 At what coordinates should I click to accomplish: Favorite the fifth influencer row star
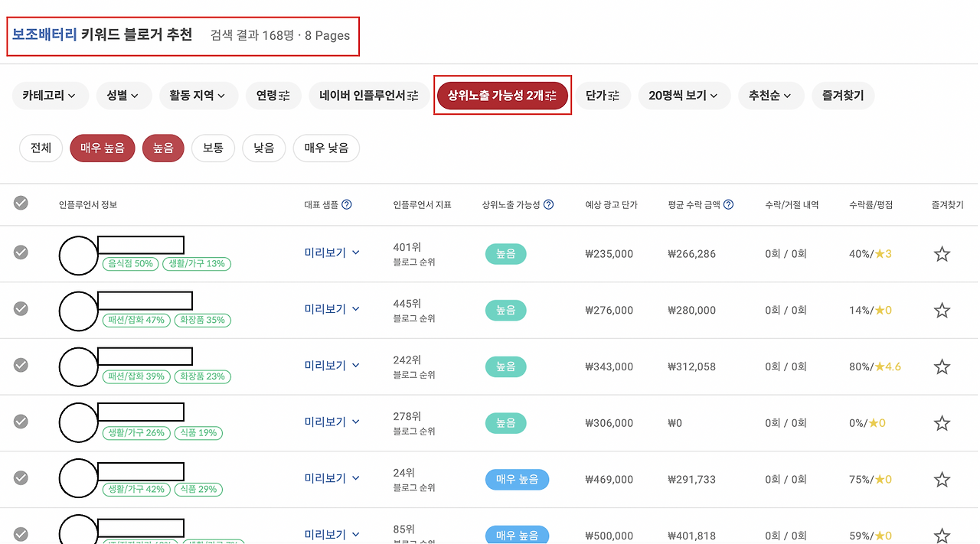pos(942,479)
